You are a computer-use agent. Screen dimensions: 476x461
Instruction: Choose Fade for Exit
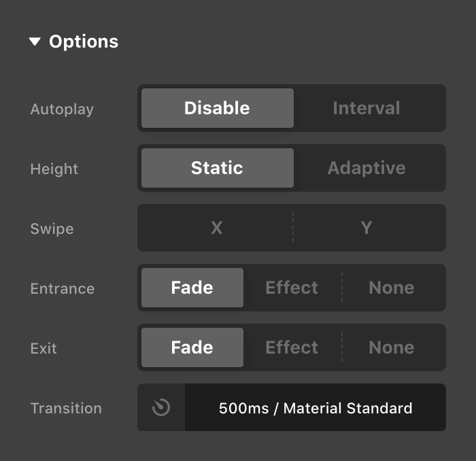192,347
